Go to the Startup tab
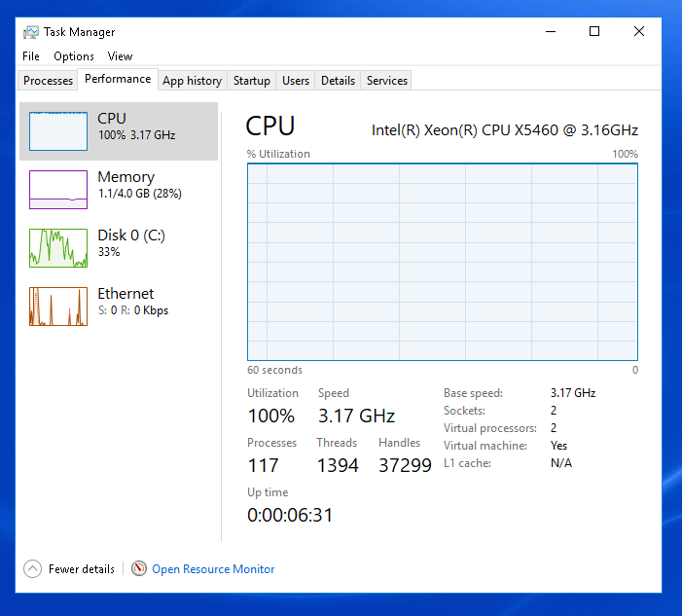Image resolution: width=682 pixels, height=616 pixels. (251, 81)
